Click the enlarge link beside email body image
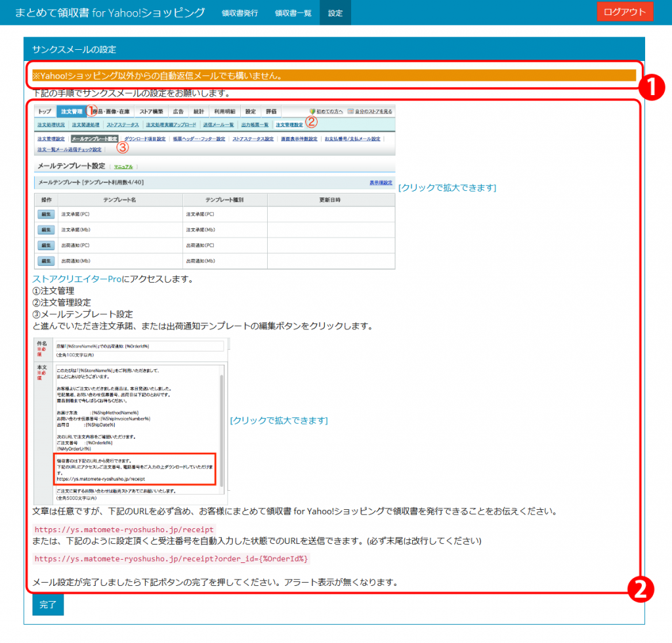 (279, 420)
